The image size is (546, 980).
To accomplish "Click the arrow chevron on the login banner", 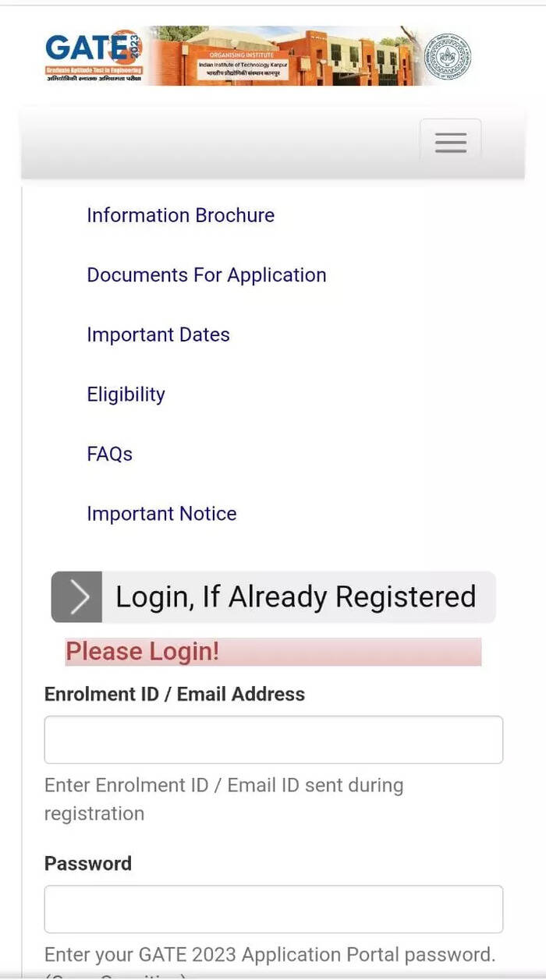I will 76,596.
